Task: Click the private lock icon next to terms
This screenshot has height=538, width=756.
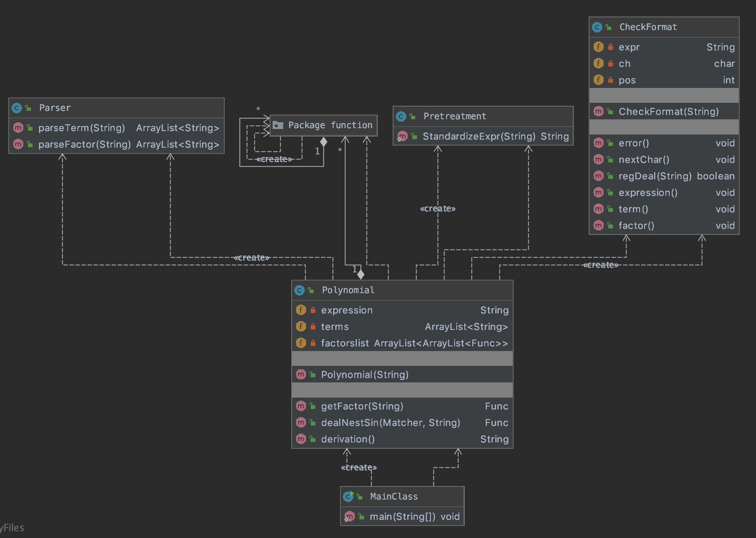Action: pyautogui.click(x=313, y=327)
